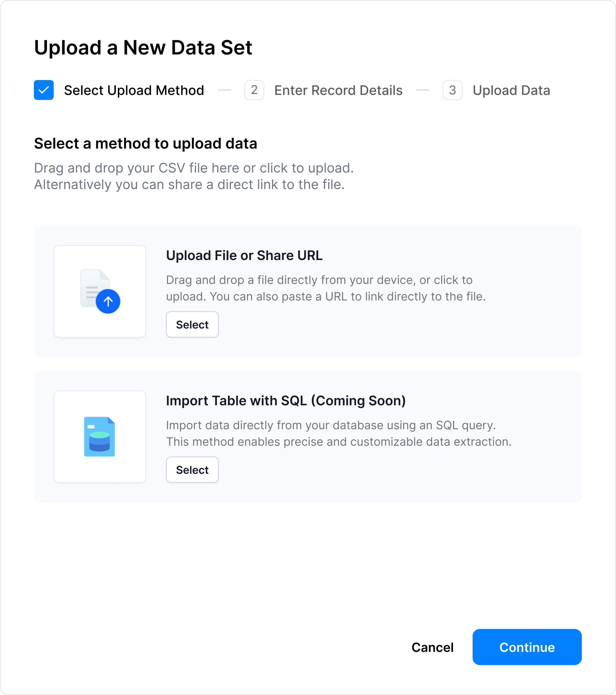Screen dimensions: 616x695
Task: Go to Enter Record Details step
Action: 338,91
